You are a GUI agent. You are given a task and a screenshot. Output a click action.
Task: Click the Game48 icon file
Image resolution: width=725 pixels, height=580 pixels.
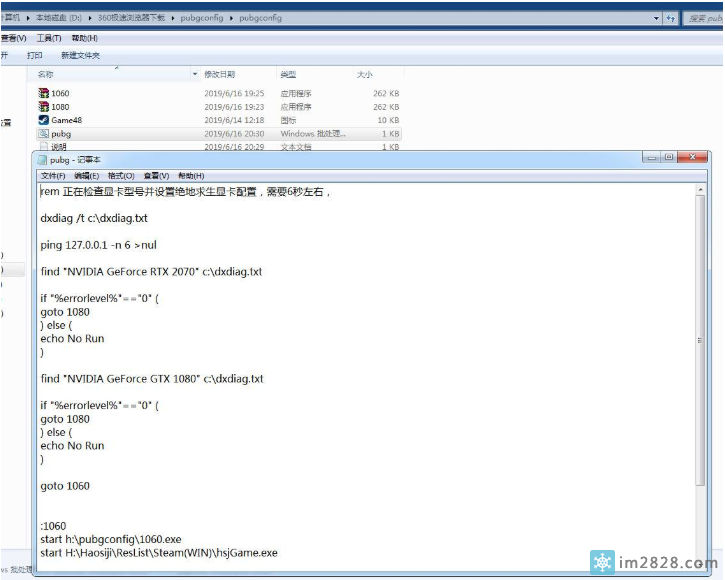click(x=44, y=120)
